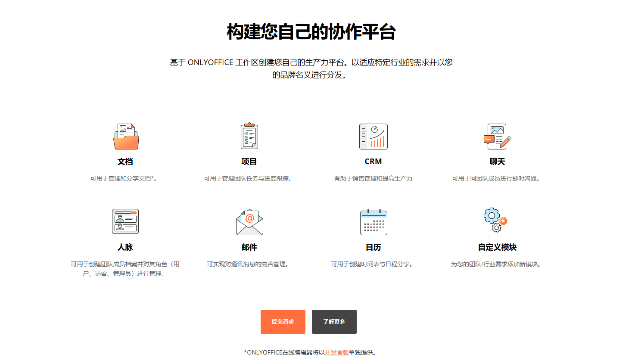Click the 邮件 envelope icon
Viewport: 635px width, 364px height.
(x=249, y=222)
